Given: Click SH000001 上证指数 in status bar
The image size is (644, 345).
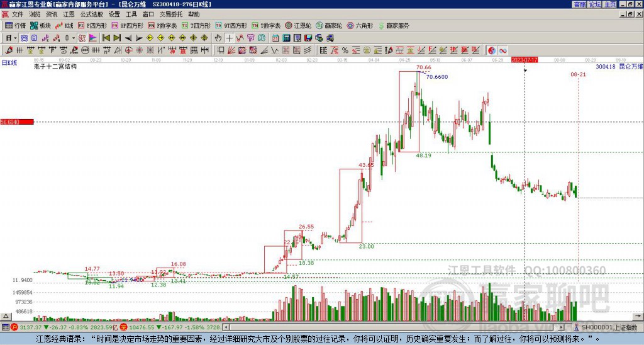Looking at the screenshot, I should coord(609,327).
